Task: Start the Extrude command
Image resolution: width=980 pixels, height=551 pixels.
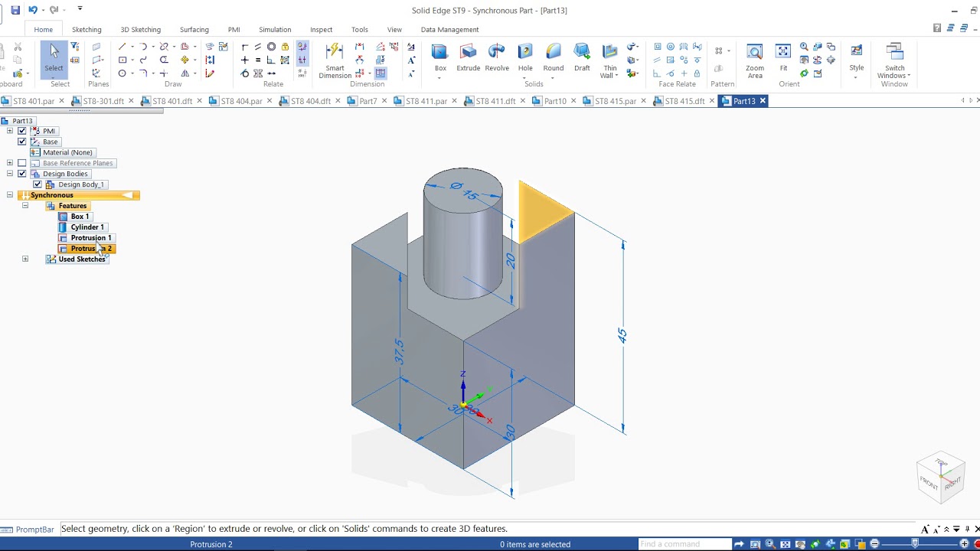Action: (x=468, y=57)
